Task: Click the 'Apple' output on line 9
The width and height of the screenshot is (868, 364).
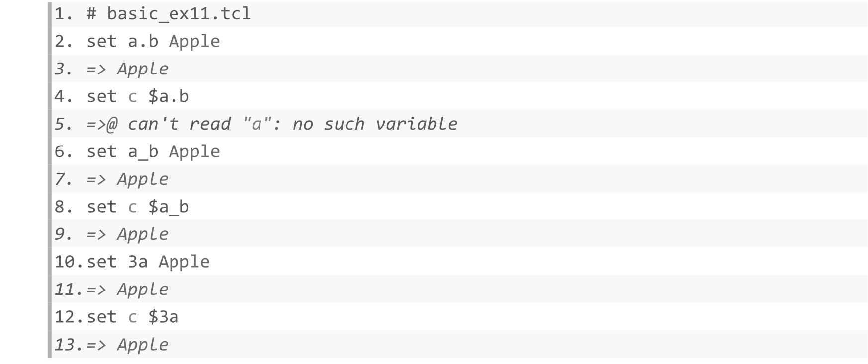Action: pyautogui.click(x=143, y=234)
